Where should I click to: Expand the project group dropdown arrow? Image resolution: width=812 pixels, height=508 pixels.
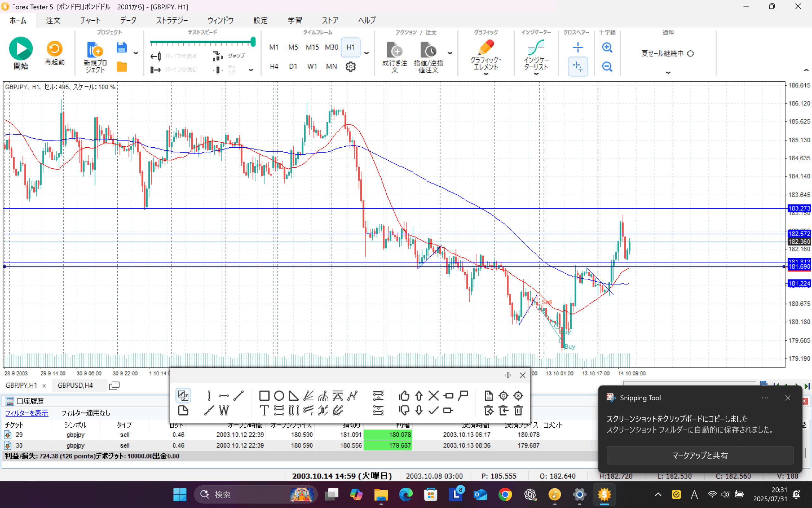pos(136,53)
